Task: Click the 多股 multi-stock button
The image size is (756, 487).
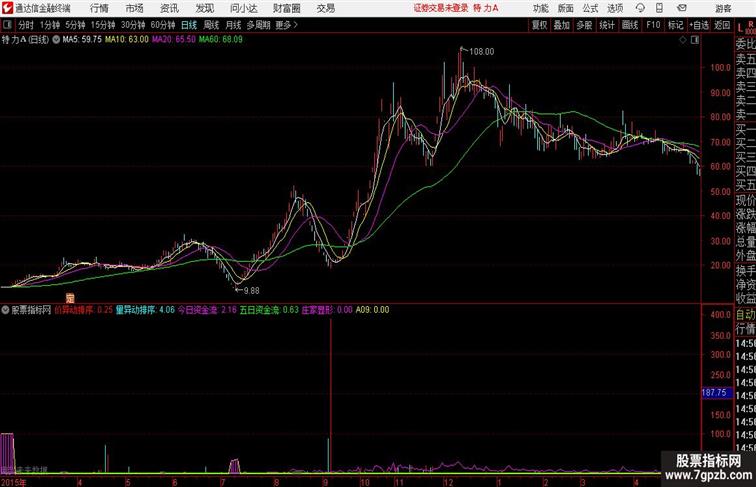Action: point(584,25)
